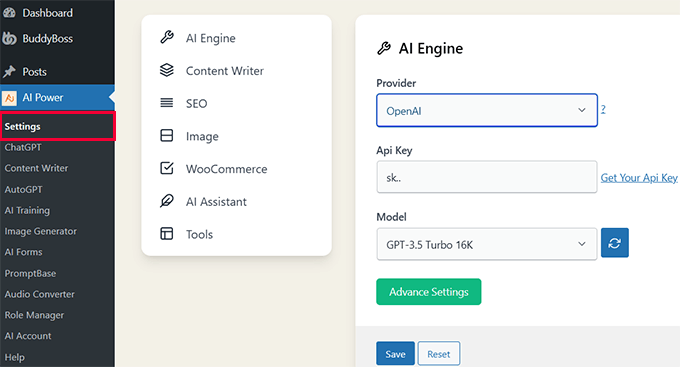Focus the Api Key input field
This screenshot has height=367, width=680.
[x=487, y=177]
